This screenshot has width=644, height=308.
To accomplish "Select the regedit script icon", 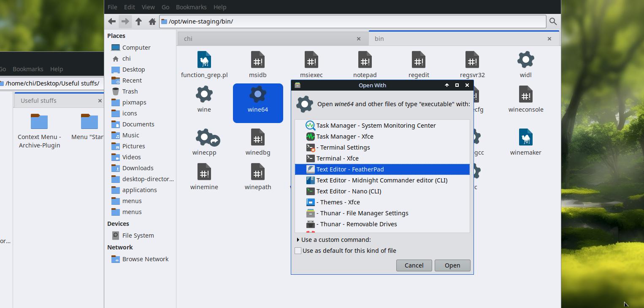I will coord(419,60).
